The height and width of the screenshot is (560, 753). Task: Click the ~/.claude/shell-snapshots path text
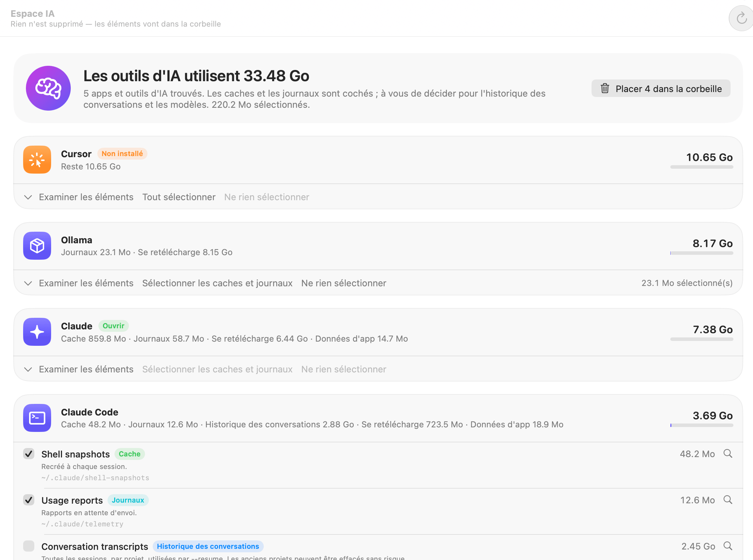click(95, 478)
